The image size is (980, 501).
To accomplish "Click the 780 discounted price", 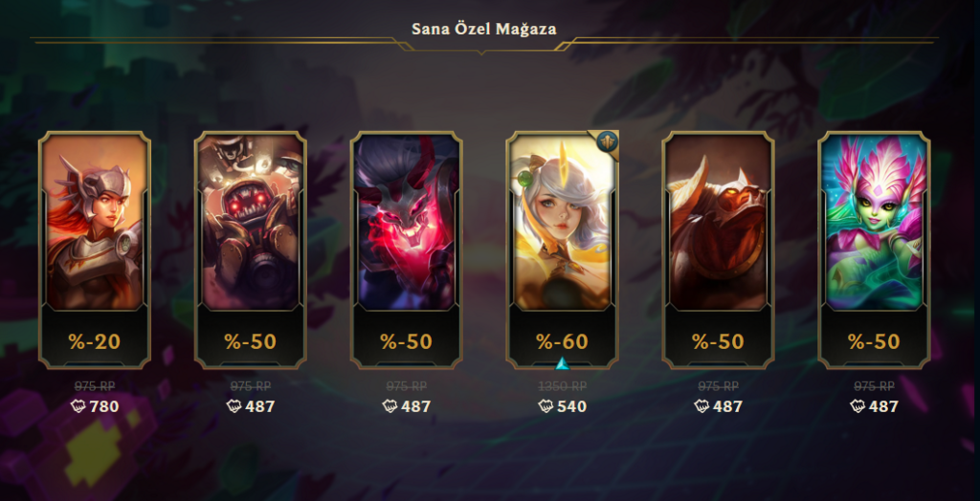I will coord(104,406).
